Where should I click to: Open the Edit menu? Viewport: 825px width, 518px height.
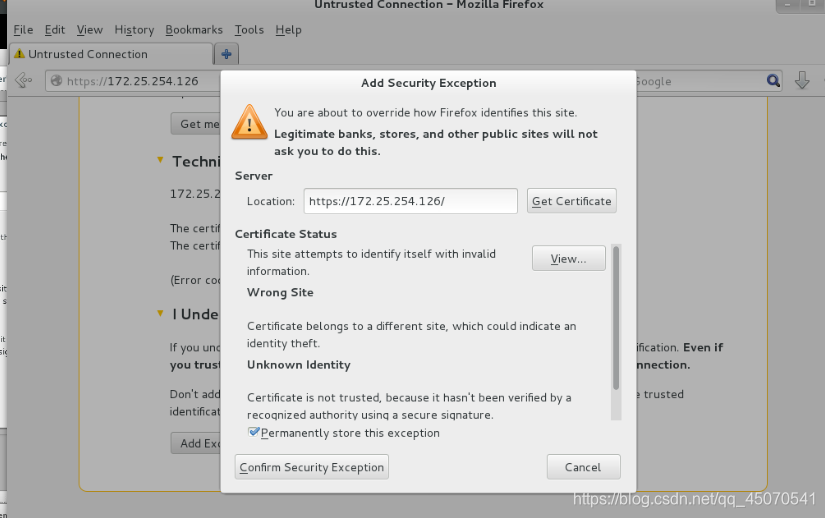(x=55, y=30)
